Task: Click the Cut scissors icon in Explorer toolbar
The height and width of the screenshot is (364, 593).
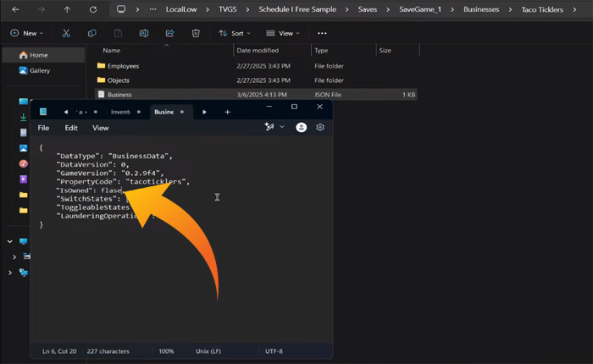Action: point(66,33)
